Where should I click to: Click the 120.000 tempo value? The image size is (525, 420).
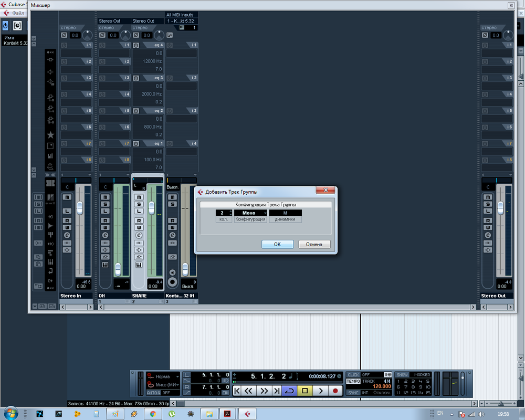click(382, 386)
